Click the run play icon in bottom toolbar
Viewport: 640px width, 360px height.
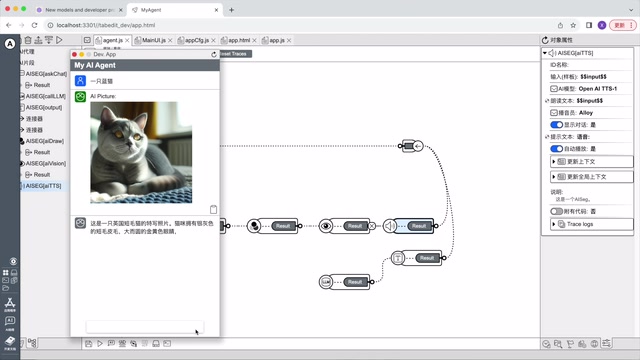click(100, 344)
